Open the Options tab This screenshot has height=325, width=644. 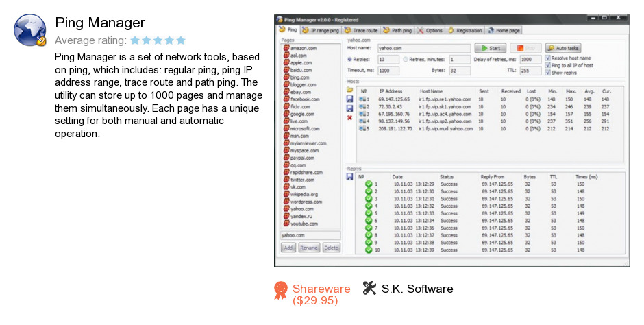(430, 30)
